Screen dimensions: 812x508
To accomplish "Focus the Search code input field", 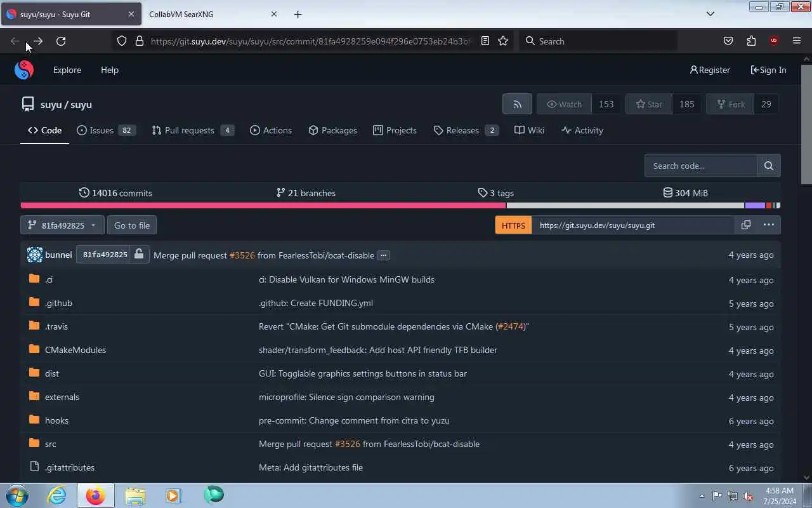I will click(701, 166).
